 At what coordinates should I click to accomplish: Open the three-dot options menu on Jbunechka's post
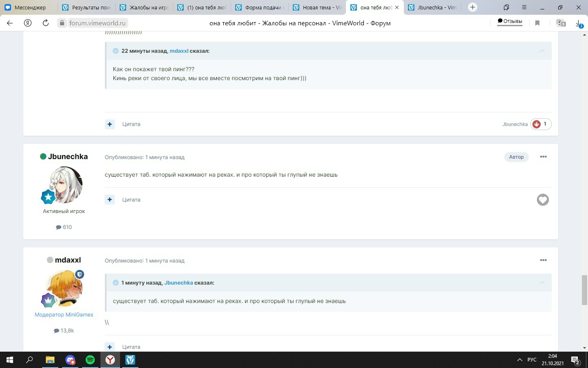coord(543,157)
